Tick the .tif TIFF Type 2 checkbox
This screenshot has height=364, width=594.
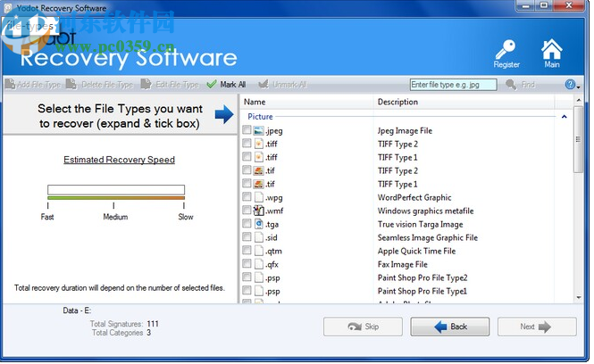pos(247,170)
